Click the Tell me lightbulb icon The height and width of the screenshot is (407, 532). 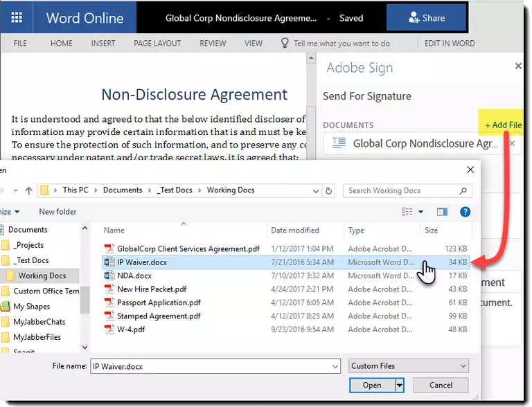[x=284, y=43]
